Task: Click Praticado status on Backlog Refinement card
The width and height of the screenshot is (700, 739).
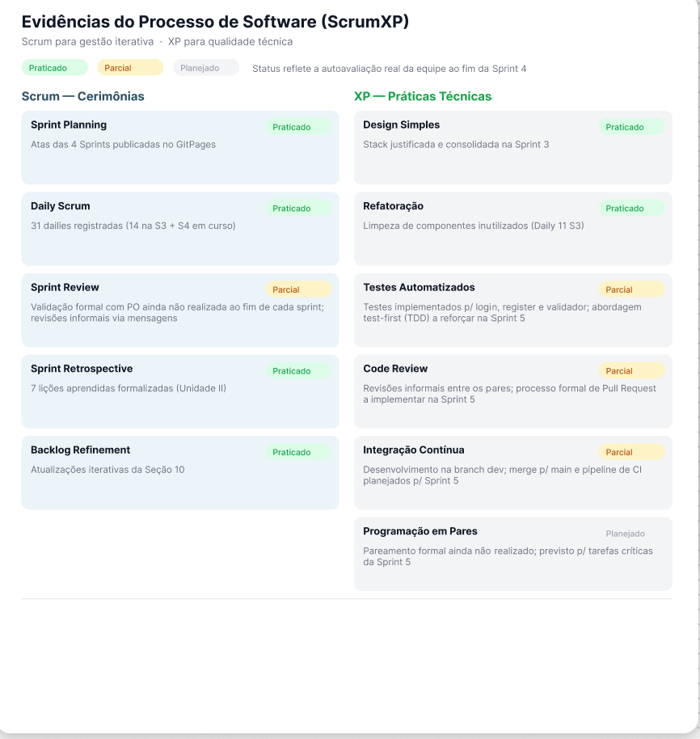Action: (x=298, y=452)
